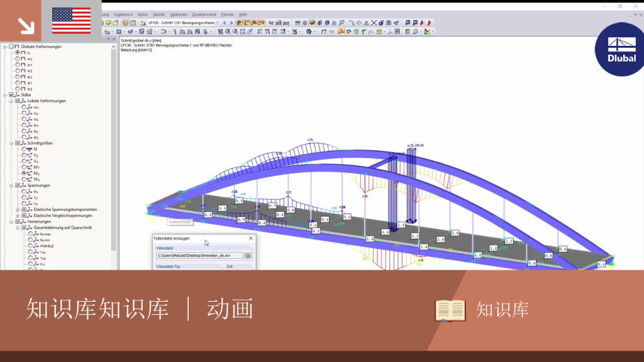Collapse the Lokale Verformungen tree node

click(11, 101)
